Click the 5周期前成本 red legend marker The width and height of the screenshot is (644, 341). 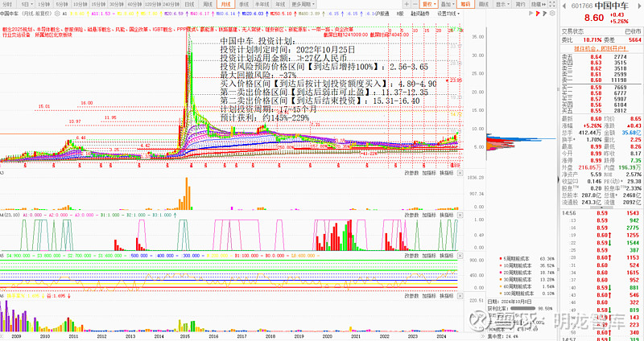(500, 259)
